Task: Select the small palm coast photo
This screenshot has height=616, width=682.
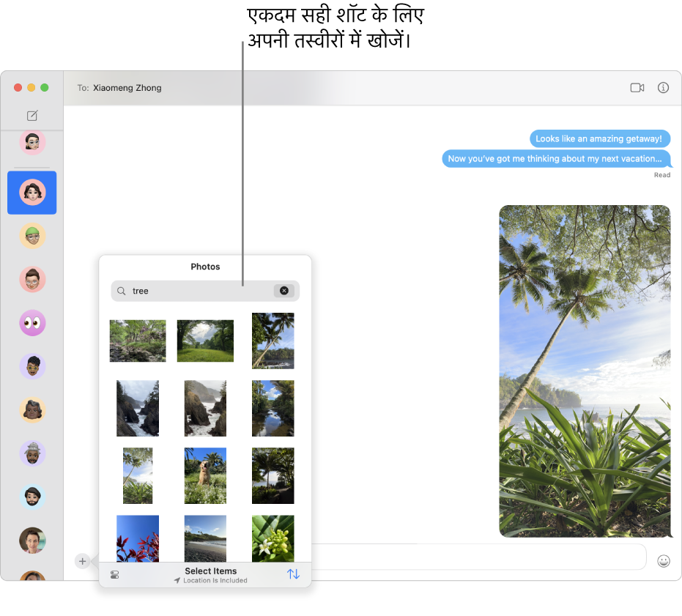Action: tap(138, 475)
